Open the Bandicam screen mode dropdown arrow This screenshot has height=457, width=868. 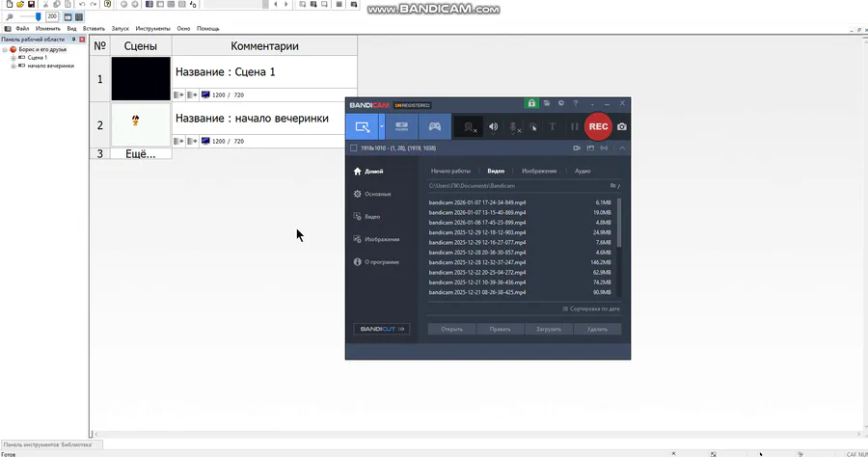pyautogui.click(x=381, y=126)
